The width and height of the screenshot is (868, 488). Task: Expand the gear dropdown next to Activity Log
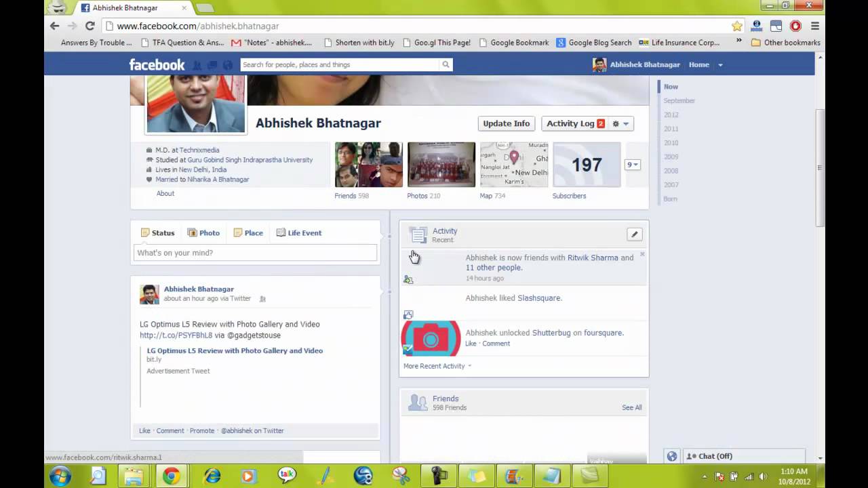pos(620,123)
